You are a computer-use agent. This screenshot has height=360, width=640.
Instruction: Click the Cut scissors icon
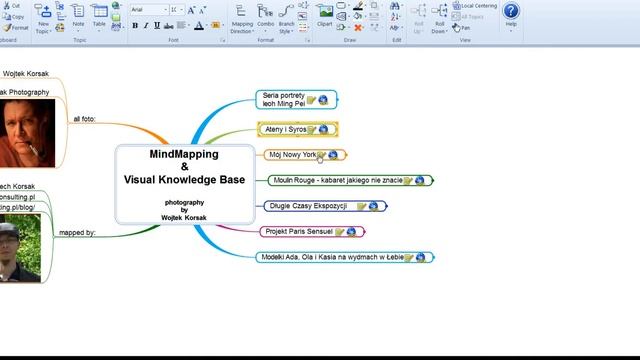[x=7, y=6]
